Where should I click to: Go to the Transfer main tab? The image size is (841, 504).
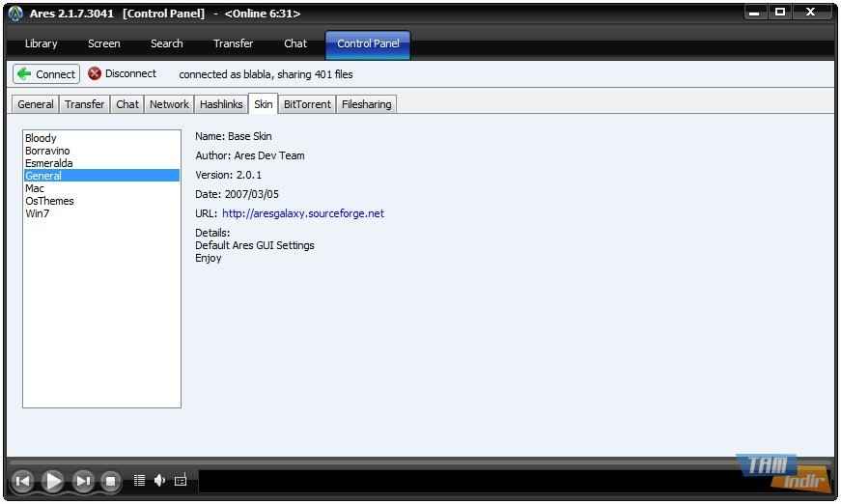point(233,43)
